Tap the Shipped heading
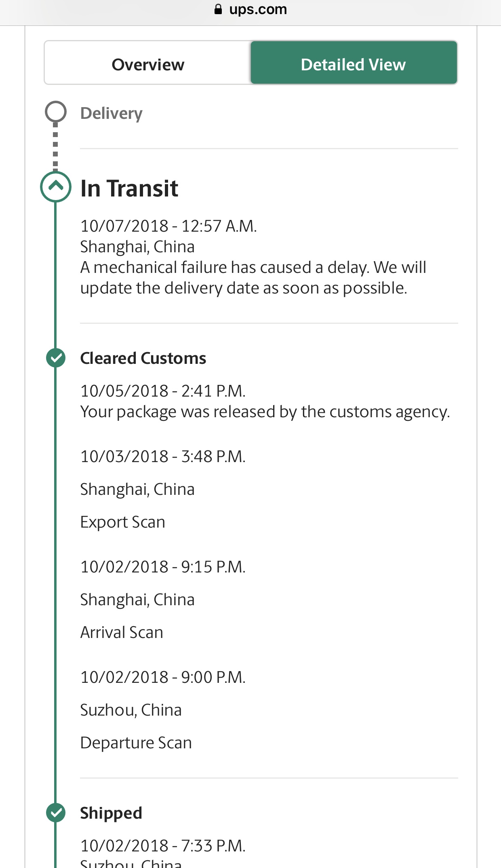 111,813
